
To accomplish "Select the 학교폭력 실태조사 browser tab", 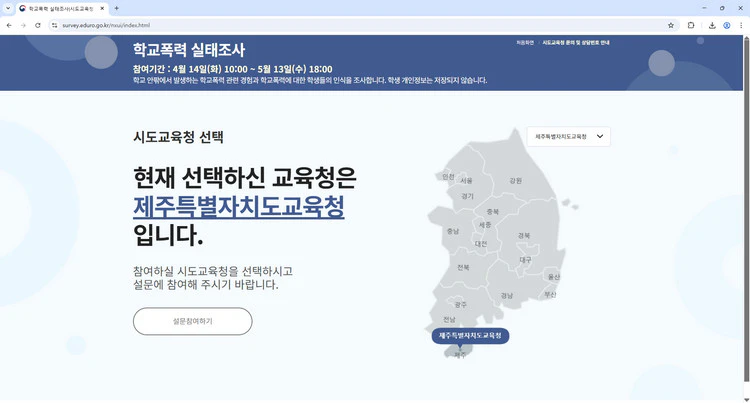I will 60,8.
